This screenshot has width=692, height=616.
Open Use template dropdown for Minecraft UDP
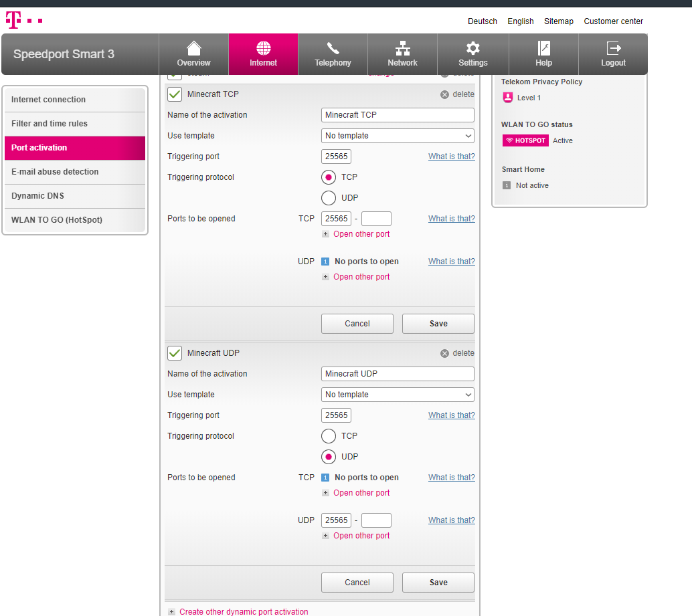pos(398,395)
